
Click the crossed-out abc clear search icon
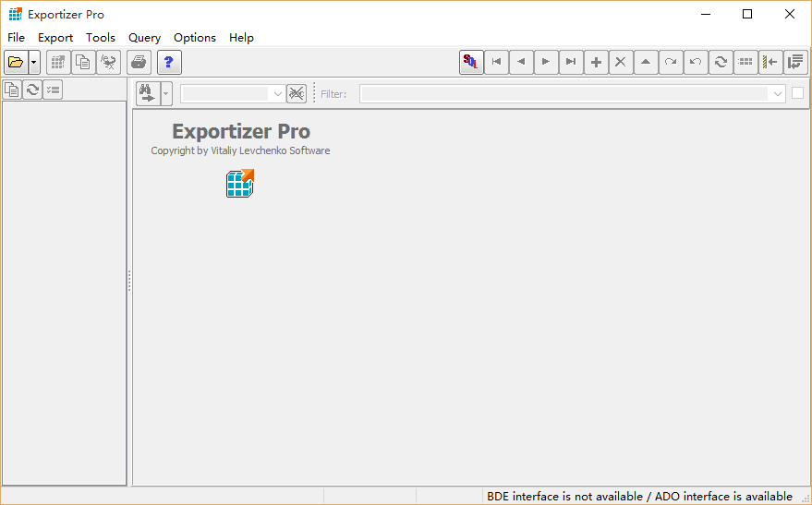(297, 93)
